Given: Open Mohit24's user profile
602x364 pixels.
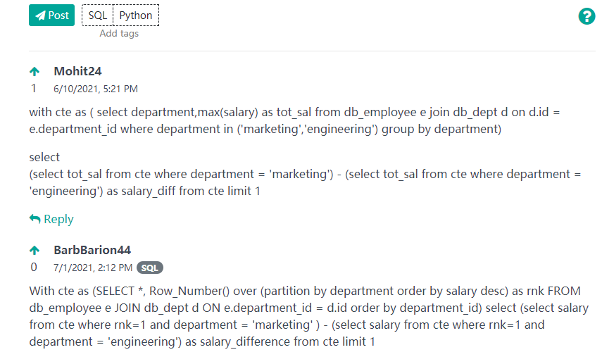Looking at the screenshot, I should tap(77, 71).
